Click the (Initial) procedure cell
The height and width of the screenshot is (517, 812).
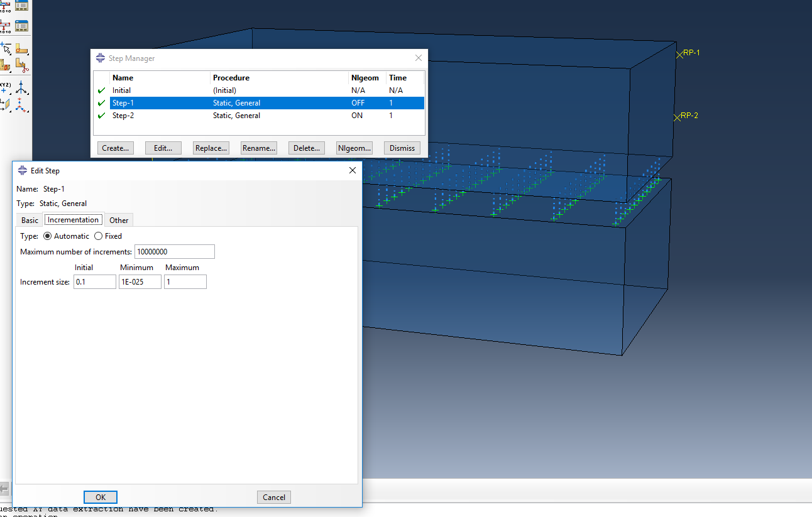coord(224,90)
